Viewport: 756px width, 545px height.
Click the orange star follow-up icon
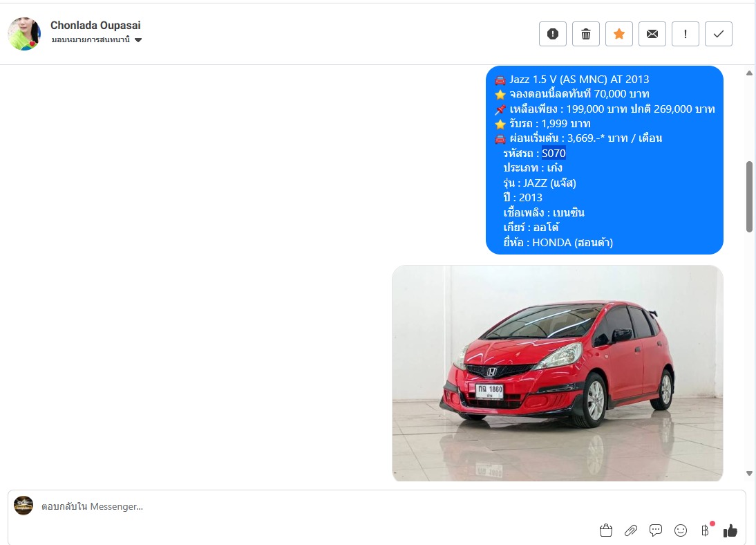619,34
